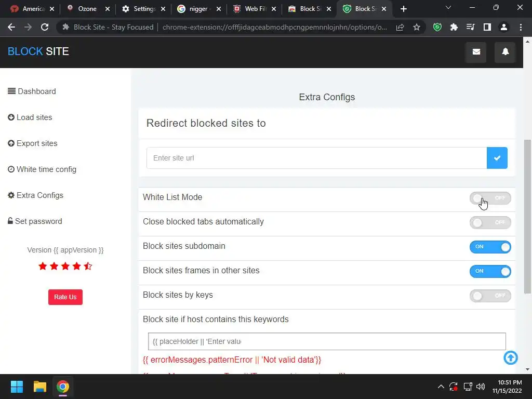Click the page vertical scrollbar thumb
532x399 pixels.
[527, 217]
